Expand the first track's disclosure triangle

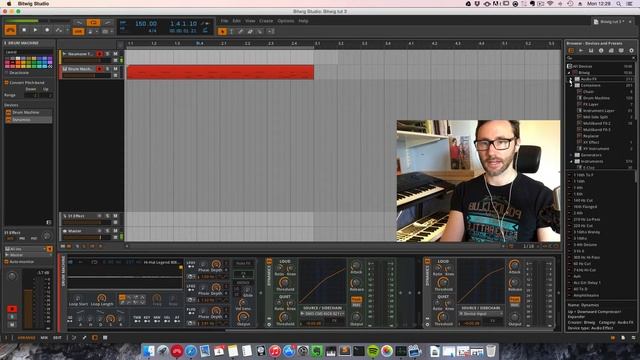coord(64,54)
